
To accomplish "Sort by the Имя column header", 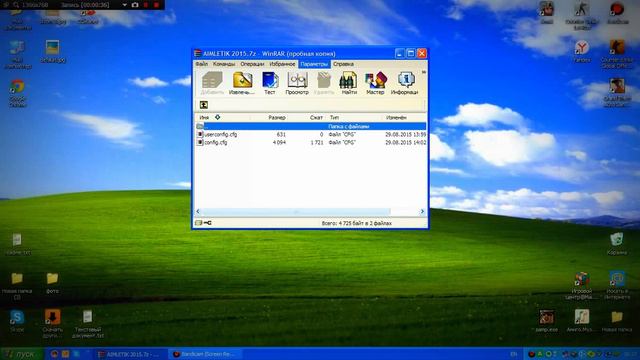I will [x=204, y=118].
